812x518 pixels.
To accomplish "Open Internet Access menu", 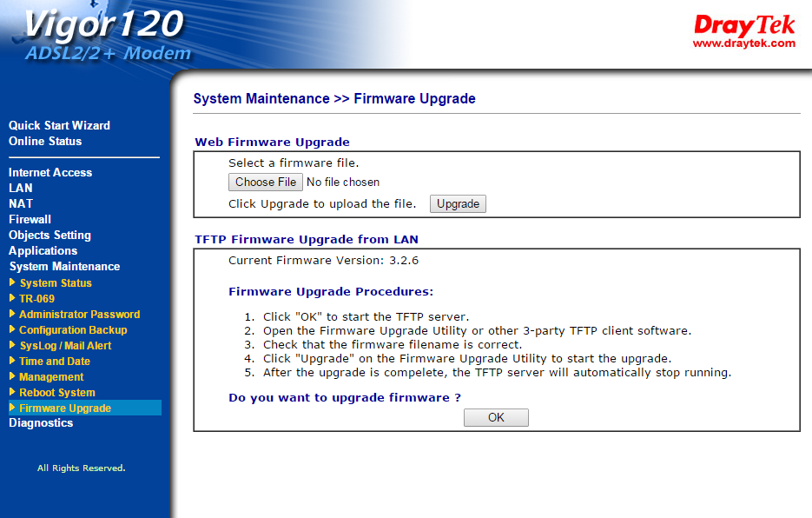I will tap(50, 172).
